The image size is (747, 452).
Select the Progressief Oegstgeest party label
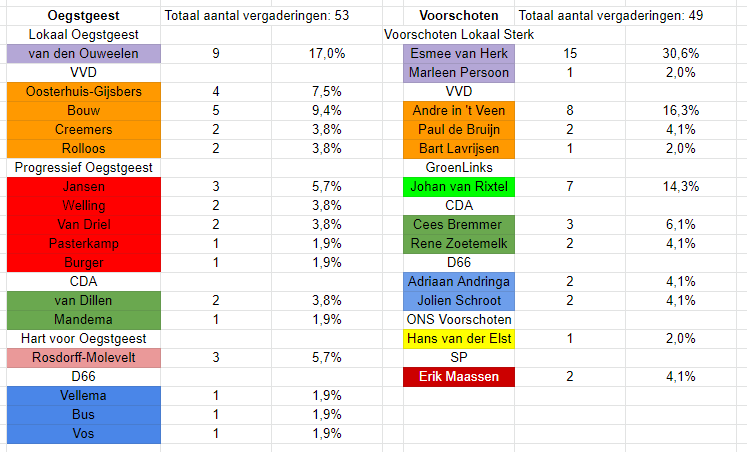(82, 167)
